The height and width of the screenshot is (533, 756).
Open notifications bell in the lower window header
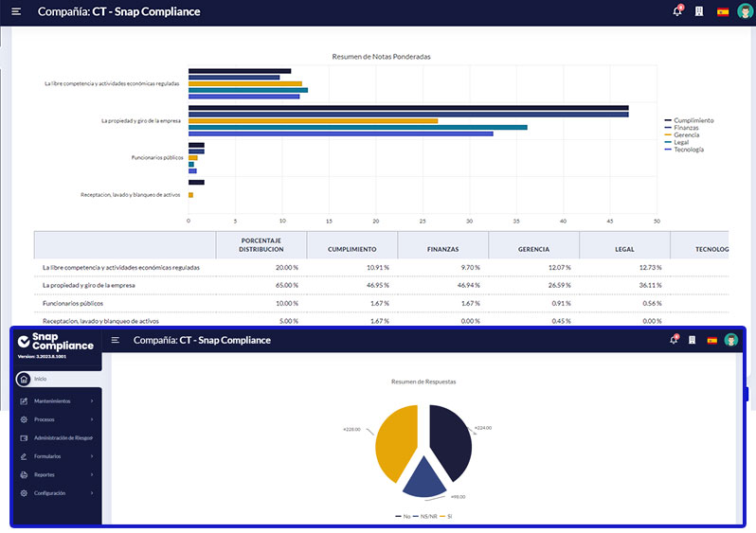[674, 340]
